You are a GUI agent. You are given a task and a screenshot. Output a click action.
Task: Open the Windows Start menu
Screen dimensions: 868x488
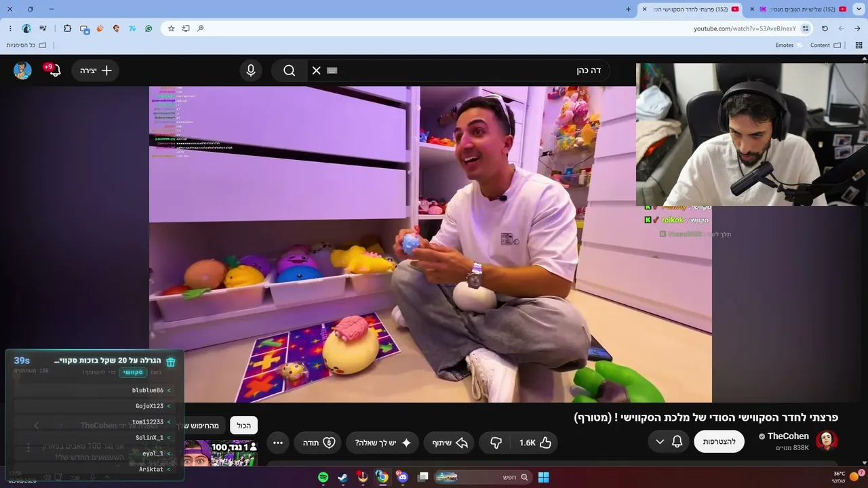[543, 477]
